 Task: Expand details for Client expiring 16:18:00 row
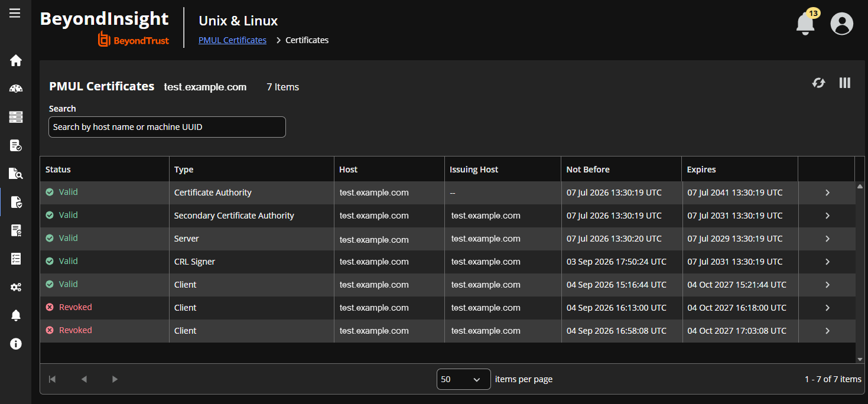pyautogui.click(x=827, y=308)
